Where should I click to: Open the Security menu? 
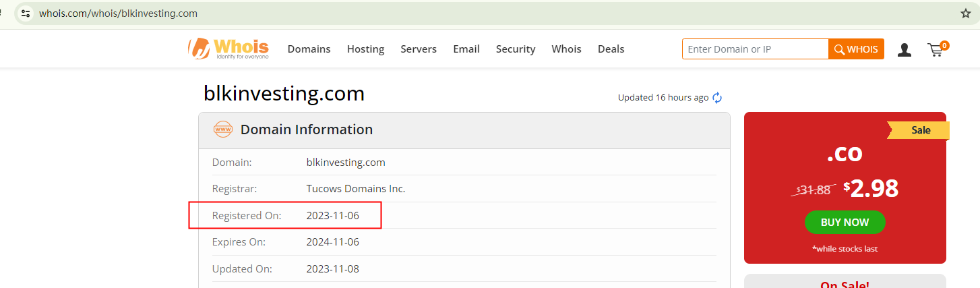click(x=516, y=49)
